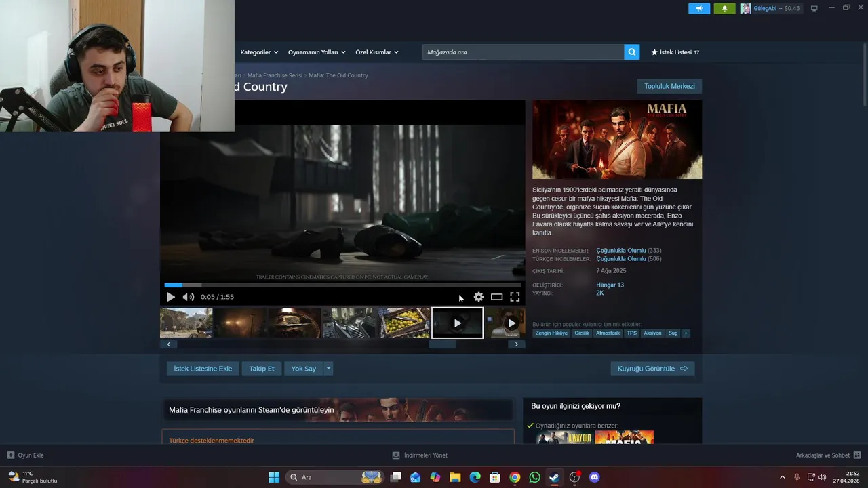Click the magnifier search button
Image resolution: width=868 pixels, height=488 pixels.
(x=632, y=52)
